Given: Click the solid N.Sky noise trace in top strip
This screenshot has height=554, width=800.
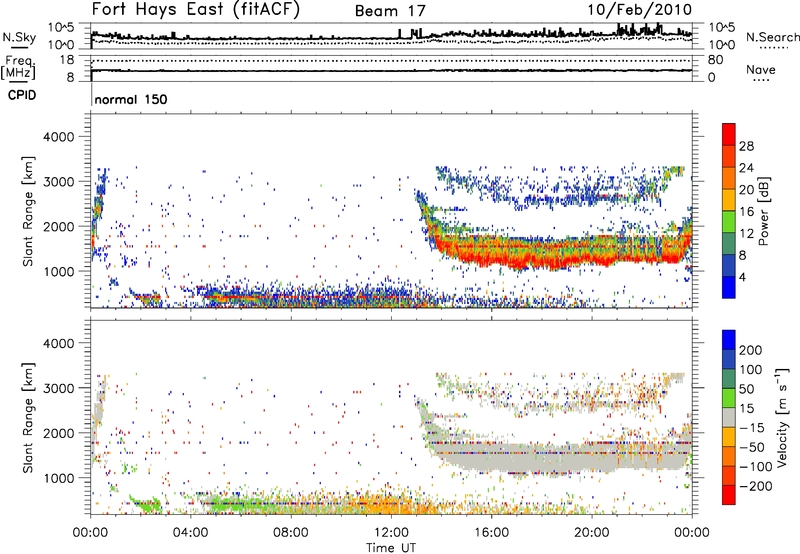Looking at the screenshot, I should coord(391,36).
